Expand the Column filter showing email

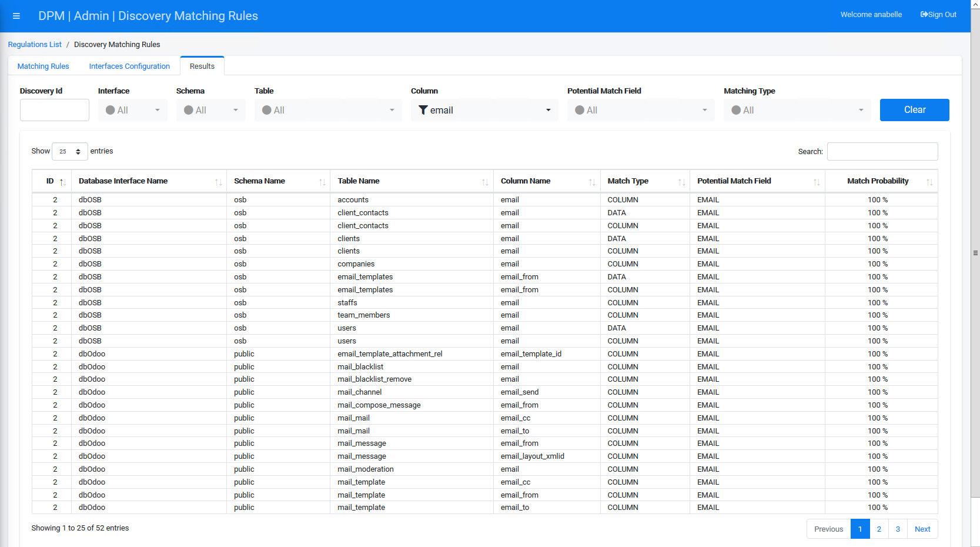pos(484,110)
